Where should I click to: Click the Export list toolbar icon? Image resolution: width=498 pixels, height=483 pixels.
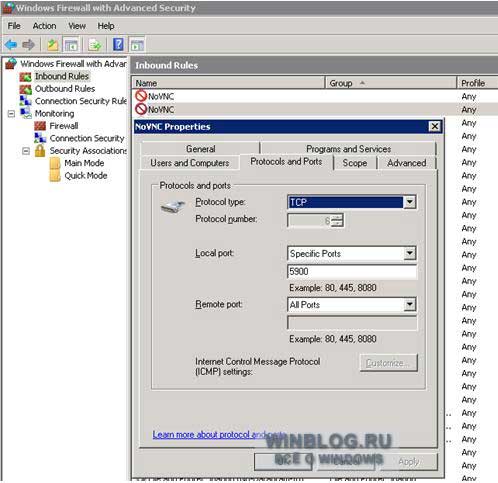coord(95,45)
